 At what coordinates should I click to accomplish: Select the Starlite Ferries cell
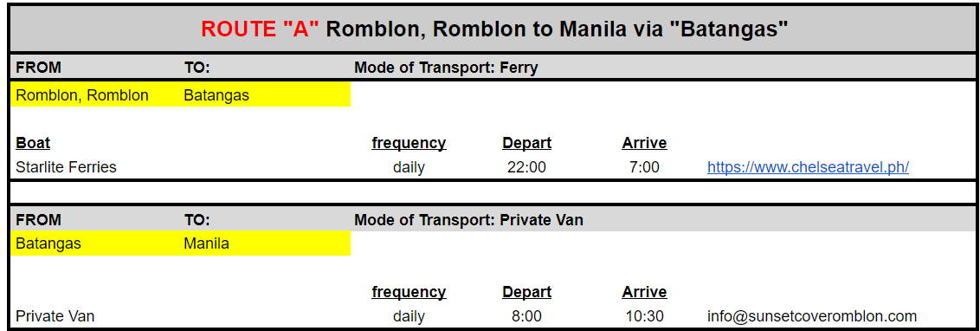[66, 167]
